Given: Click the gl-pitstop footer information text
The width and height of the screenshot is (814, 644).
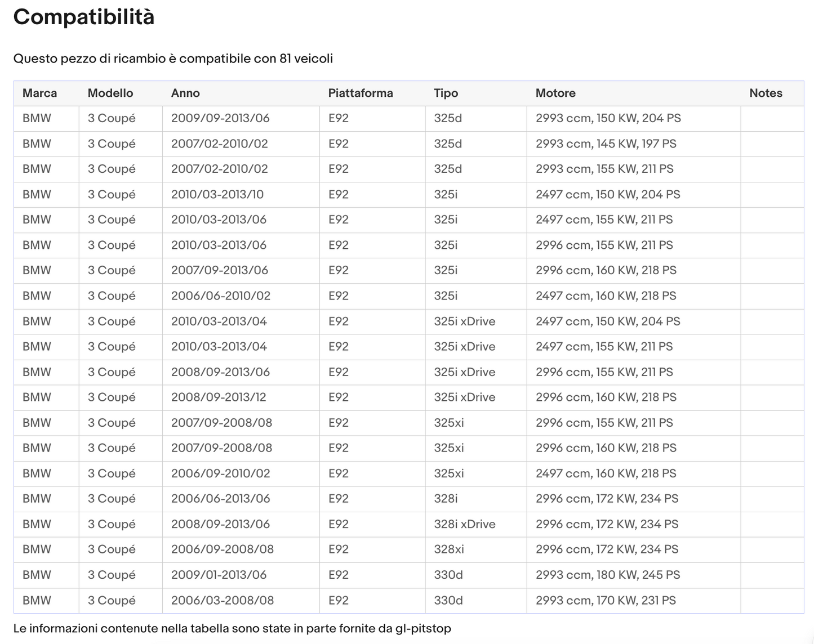Looking at the screenshot, I should [232, 628].
